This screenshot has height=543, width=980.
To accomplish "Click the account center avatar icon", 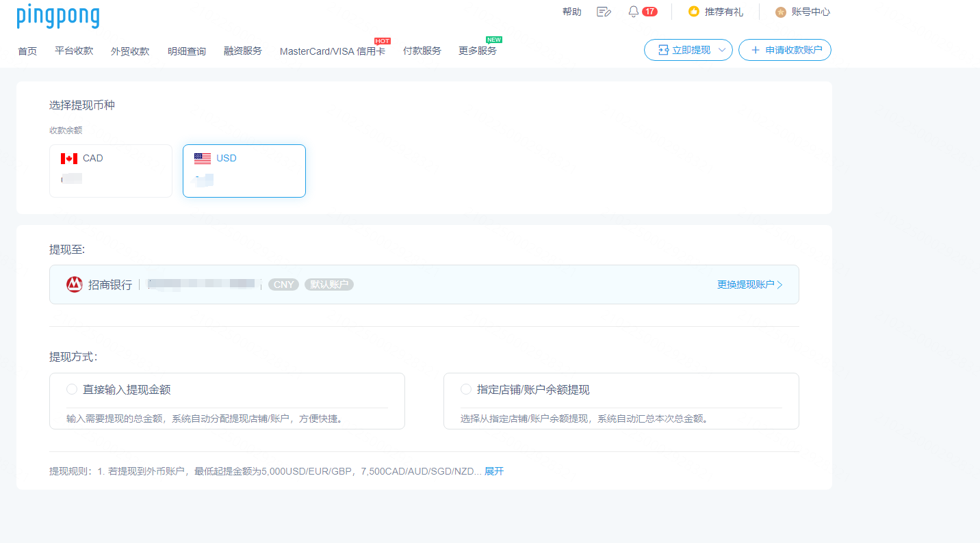I will click(781, 12).
